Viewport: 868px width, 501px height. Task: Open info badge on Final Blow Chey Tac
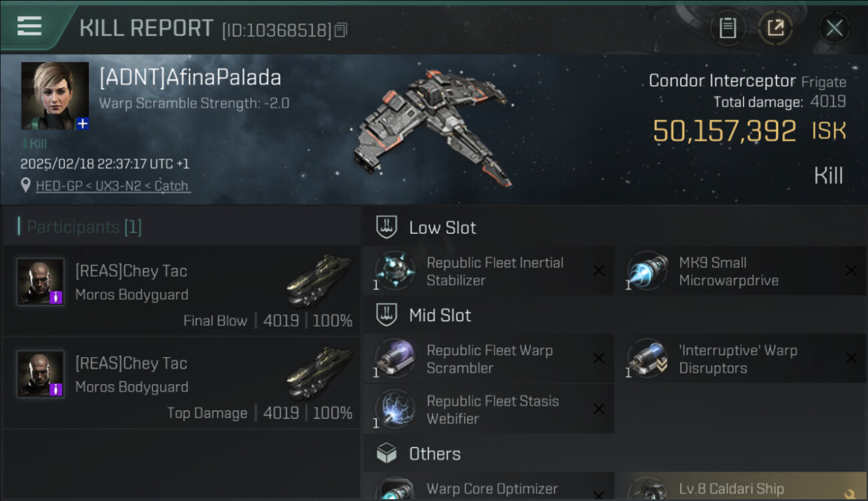click(x=57, y=297)
